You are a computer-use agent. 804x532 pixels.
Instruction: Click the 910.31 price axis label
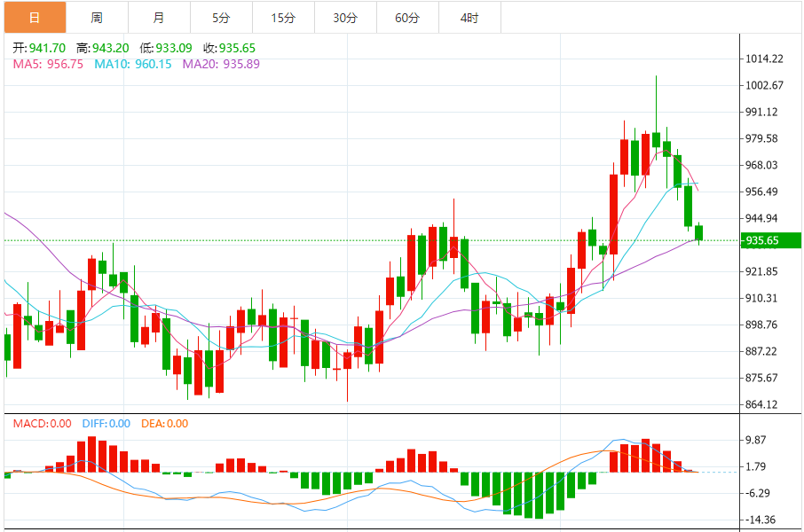click(761, 298)
